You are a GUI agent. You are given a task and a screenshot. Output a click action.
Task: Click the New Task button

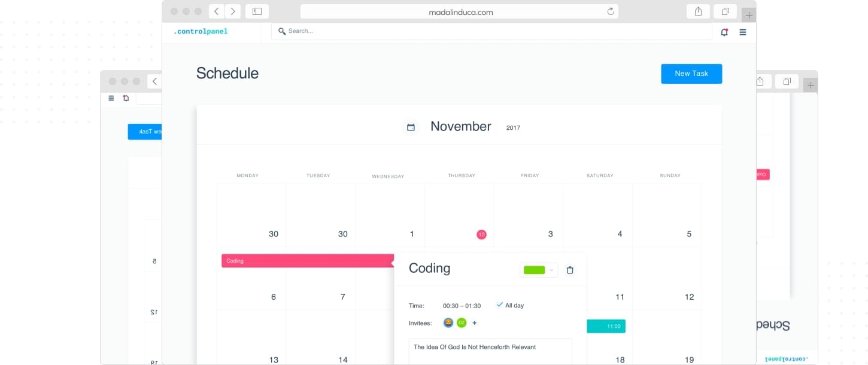coord(691,74)
